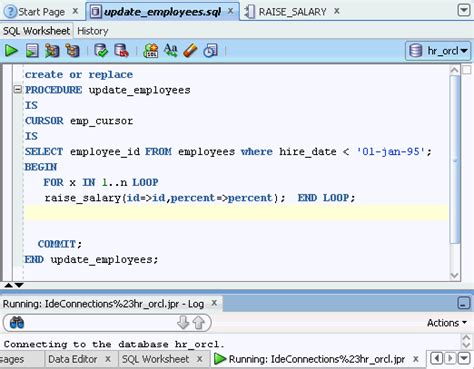Click the splitter collapse-down arrow
Viewport: 474px width, 369px height.
[19, 285]
